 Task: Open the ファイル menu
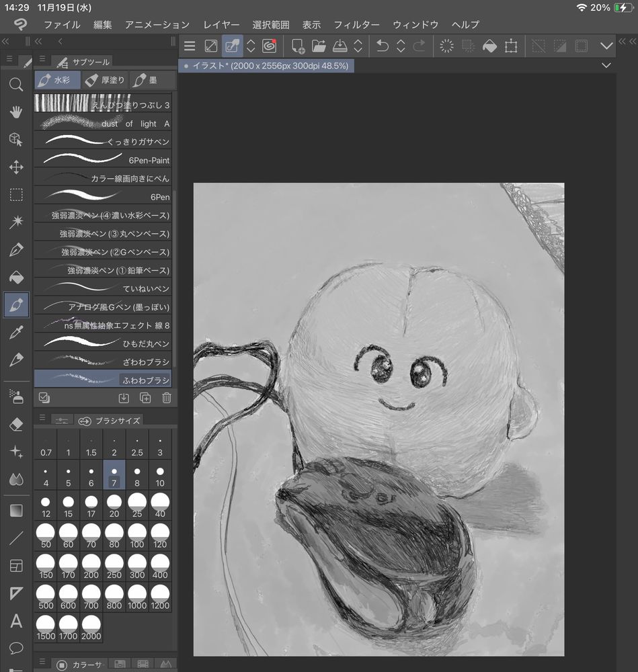(x=62, y=25)
